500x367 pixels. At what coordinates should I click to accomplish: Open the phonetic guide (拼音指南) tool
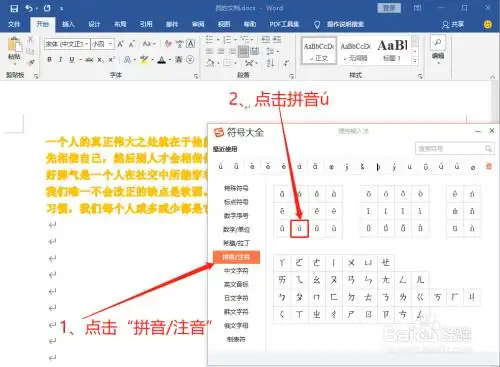pyautogui.click(x=180, y=44)
